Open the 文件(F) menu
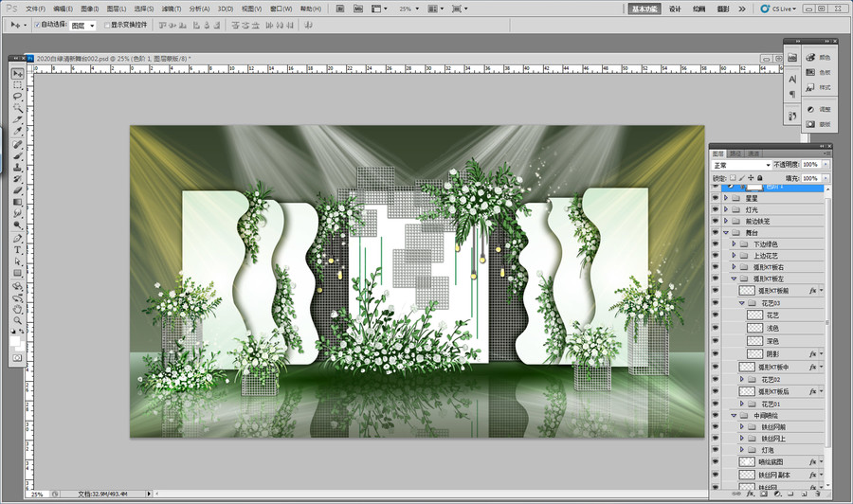The height and width of the screenshot is (504, 853). (x=36, y=9)
